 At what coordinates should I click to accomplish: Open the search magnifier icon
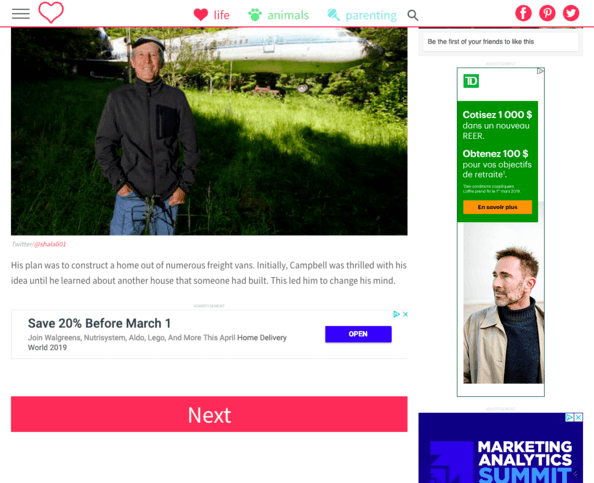click(413, 15)
